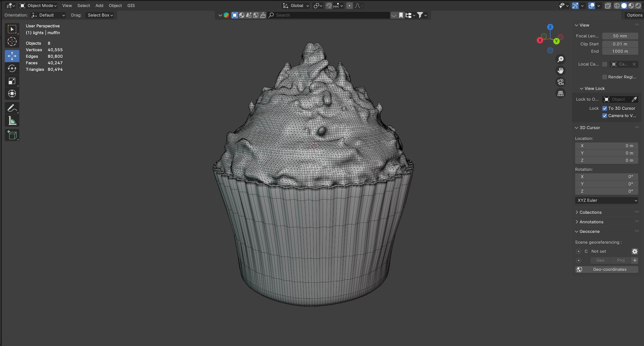Select the Scale tool
644x346 pixels.
click(12, 81)
